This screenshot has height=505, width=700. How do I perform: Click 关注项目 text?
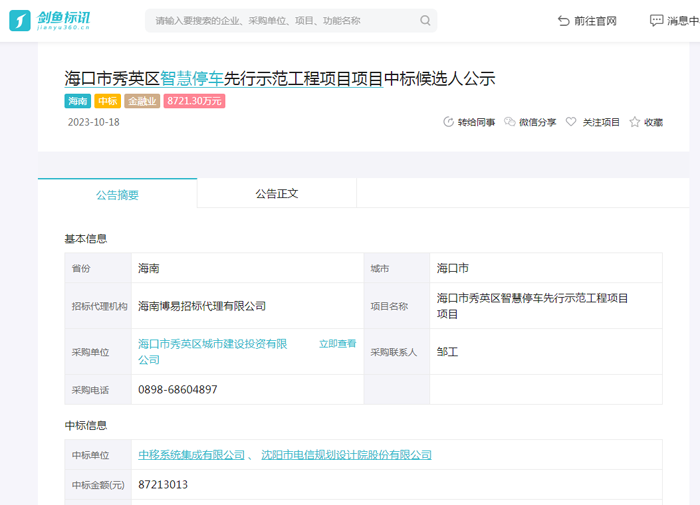(601, 122)
